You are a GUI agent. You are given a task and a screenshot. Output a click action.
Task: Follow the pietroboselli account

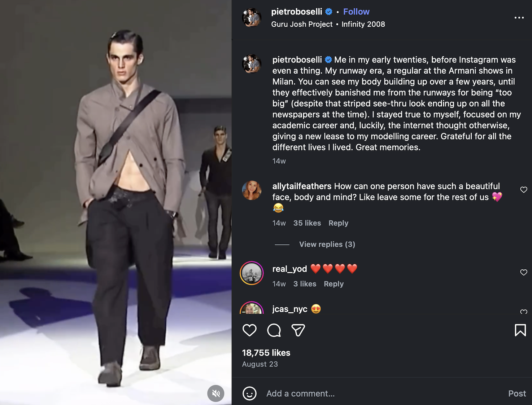coord(356,12)
